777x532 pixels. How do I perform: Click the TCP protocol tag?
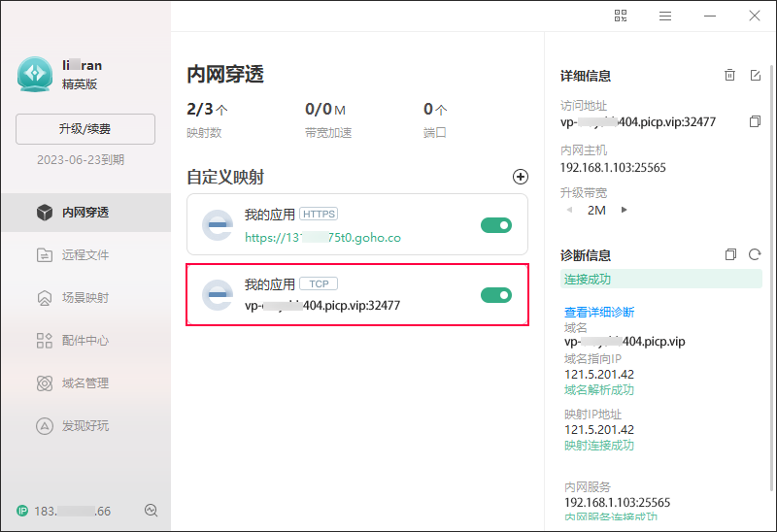[x=319, y=283]
